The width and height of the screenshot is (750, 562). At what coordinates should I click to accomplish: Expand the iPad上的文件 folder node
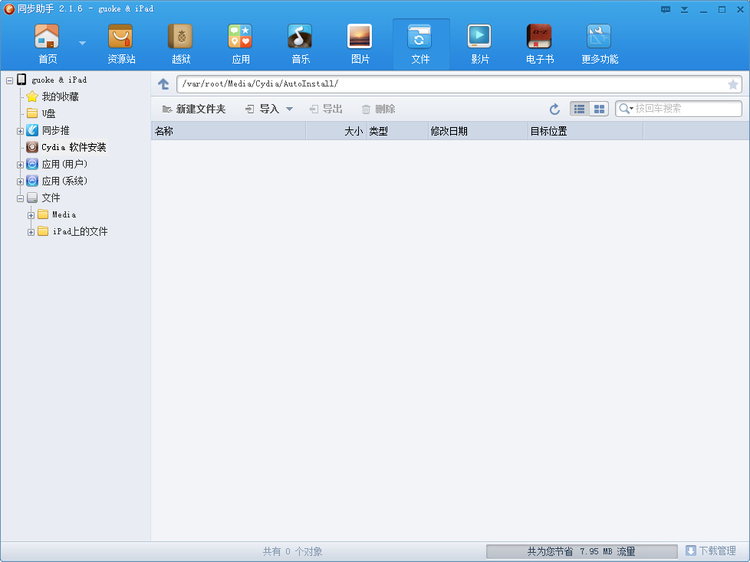tap(31, 232)
